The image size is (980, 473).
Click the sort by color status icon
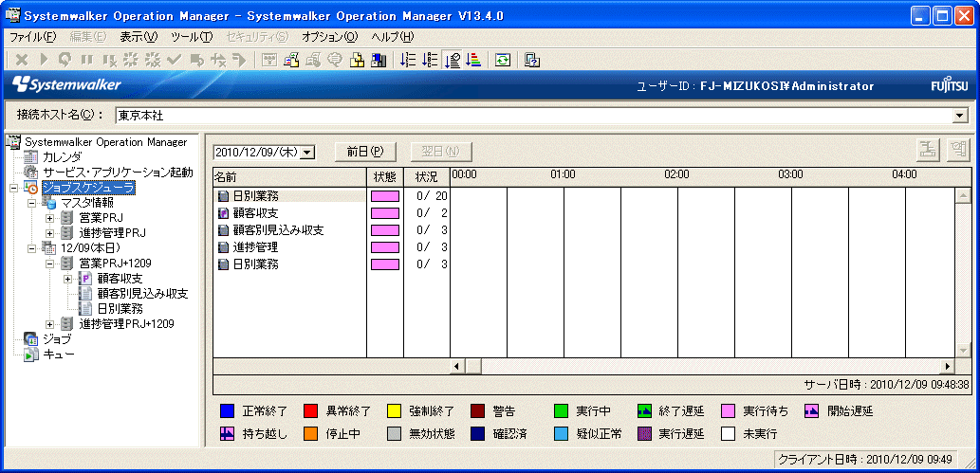[x=473, y=60]
